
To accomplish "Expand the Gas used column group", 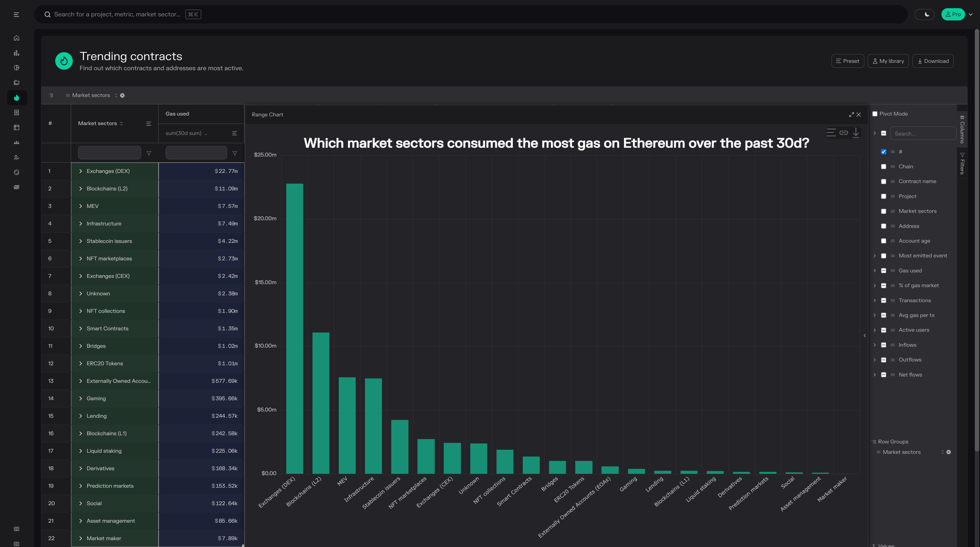I will (x=874, y=271).
